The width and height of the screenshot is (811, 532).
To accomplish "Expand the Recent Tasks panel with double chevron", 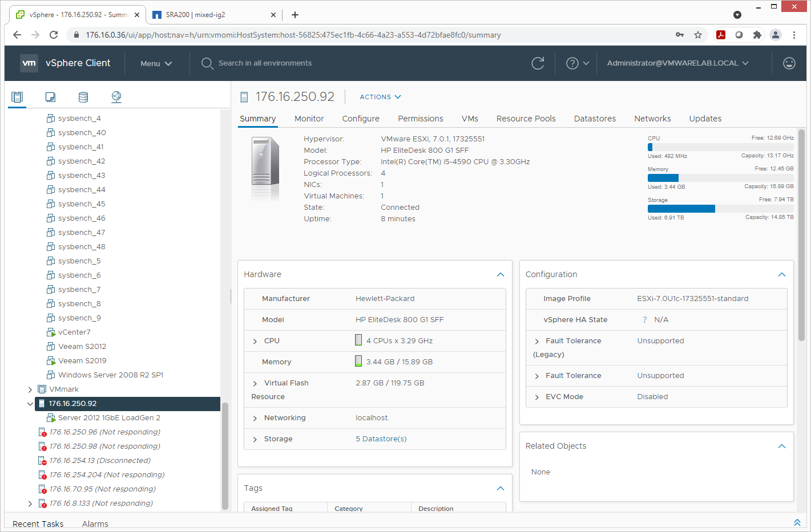I will click(x=797, y=522).
